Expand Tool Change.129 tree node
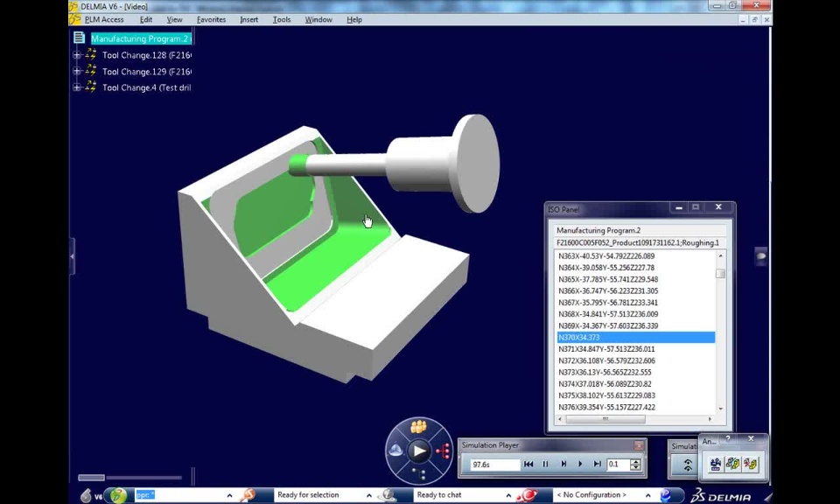Viewport: 840px width, 504px height. [x=77, y=71]
